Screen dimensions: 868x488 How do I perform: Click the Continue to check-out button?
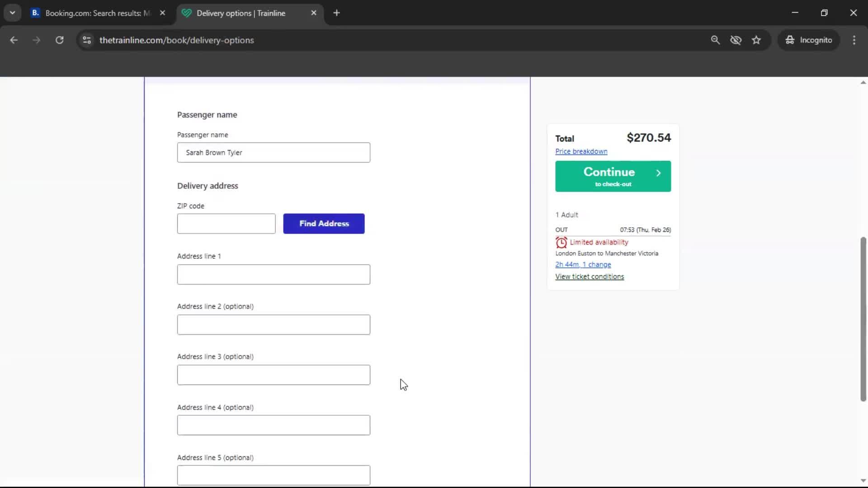(x=613, y=176)
